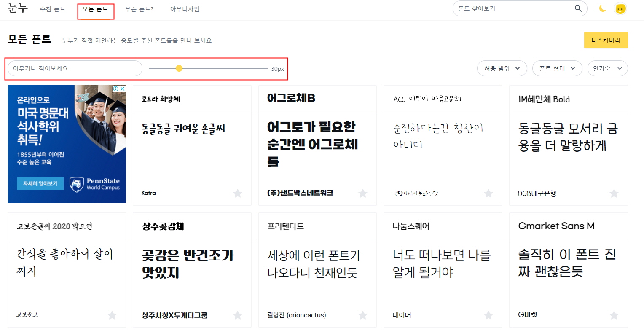Screen dimensions: 644x333
Task: Open the 인기순 sort dropdown
Action: coord(607,68)
